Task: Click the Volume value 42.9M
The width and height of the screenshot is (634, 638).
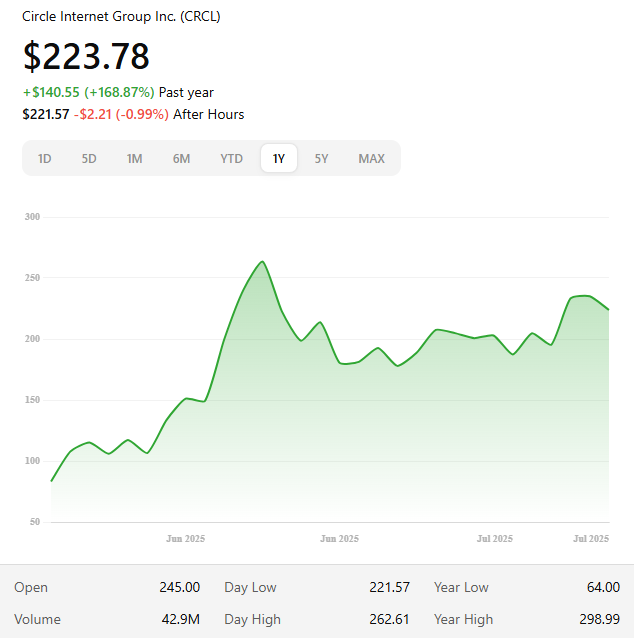Action: point(181,619)
